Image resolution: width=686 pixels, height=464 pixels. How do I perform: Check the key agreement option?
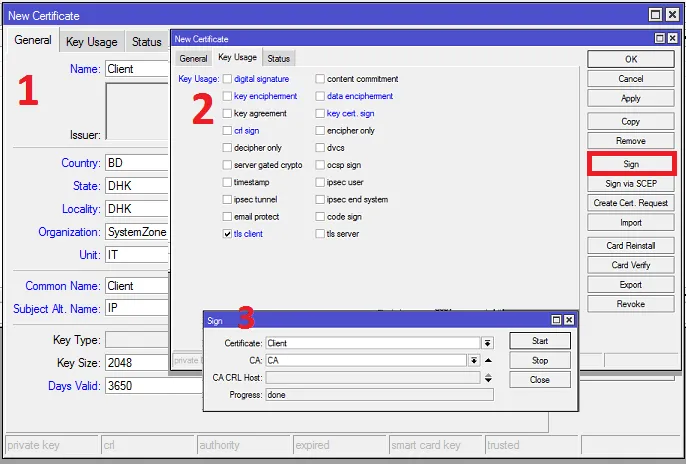pyautogui.click(x=227, y=113)
